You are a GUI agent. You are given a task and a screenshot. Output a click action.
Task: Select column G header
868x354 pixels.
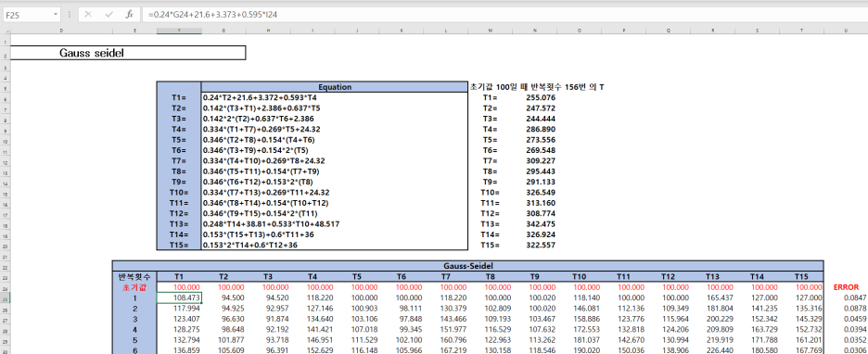pyautogui.click(x=223, y=31)
